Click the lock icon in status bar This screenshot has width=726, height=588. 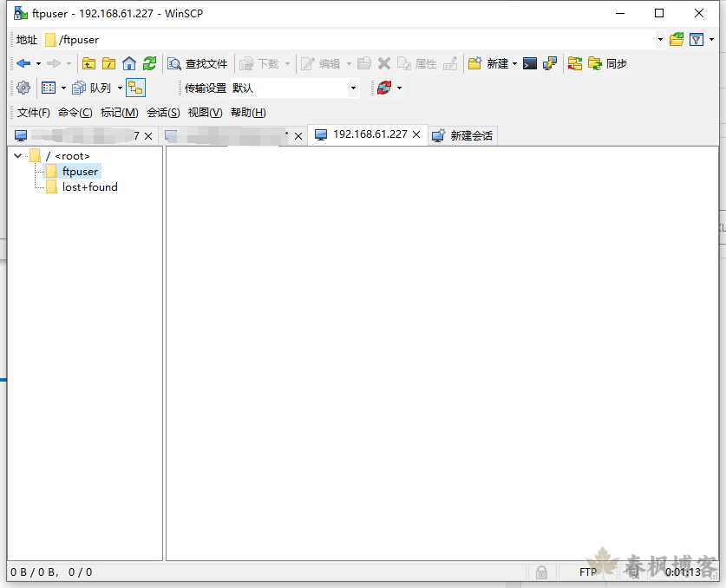click(x=541, y=572)
